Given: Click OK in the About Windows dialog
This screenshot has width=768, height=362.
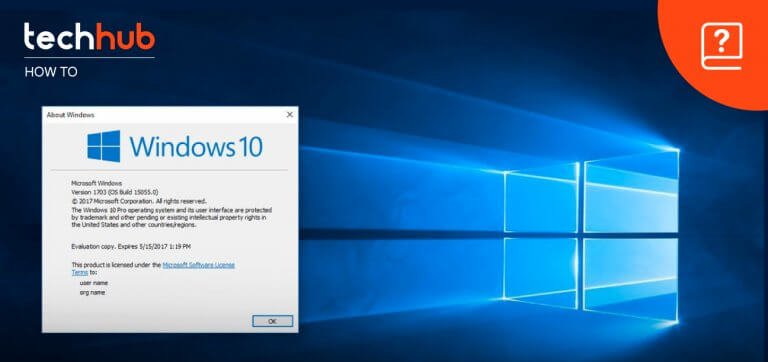Looking at the screenshot, I should pyautogui.click(x=272, y=321).
